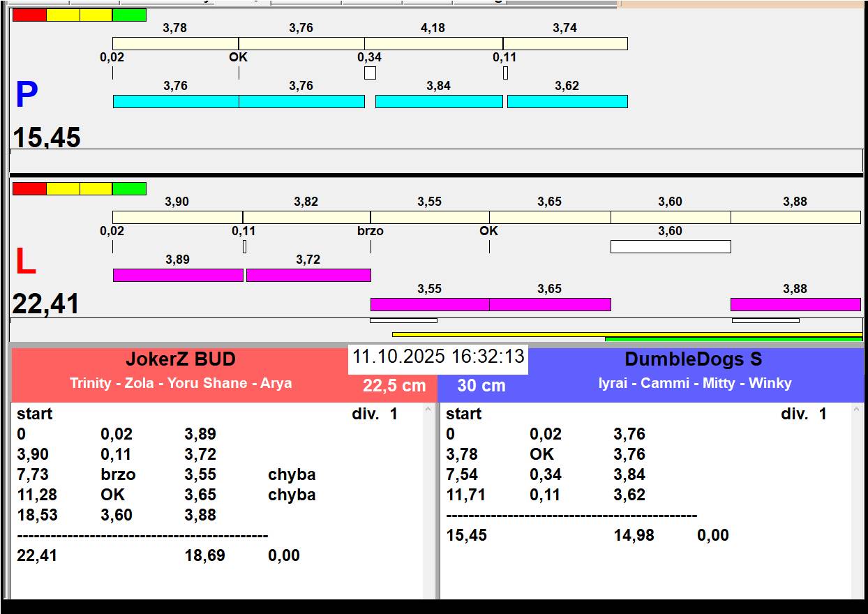868x614 pixels.
Task: Click 'div. 1' in the JokerZ BUD list
Action: tap(375, 414)
